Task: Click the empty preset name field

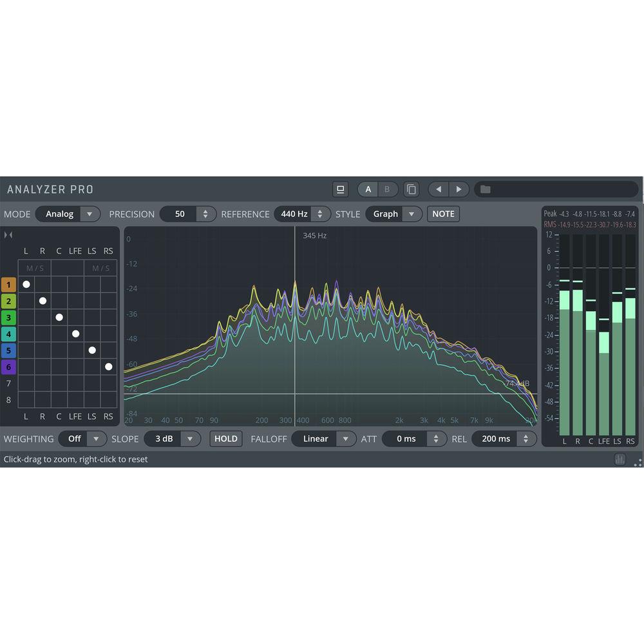Action: (x=560, y=189)
